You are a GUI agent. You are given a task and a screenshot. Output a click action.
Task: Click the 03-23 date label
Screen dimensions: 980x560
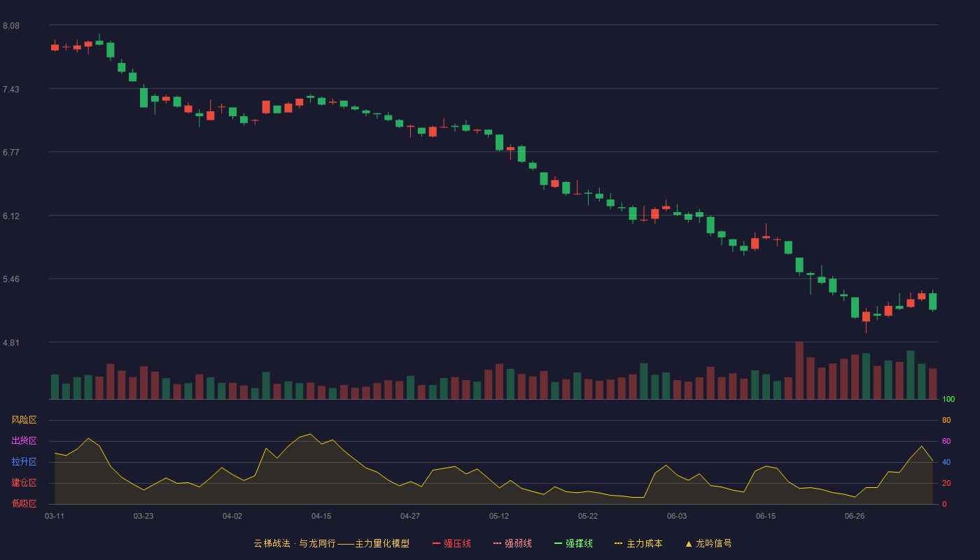click(143, 516)
